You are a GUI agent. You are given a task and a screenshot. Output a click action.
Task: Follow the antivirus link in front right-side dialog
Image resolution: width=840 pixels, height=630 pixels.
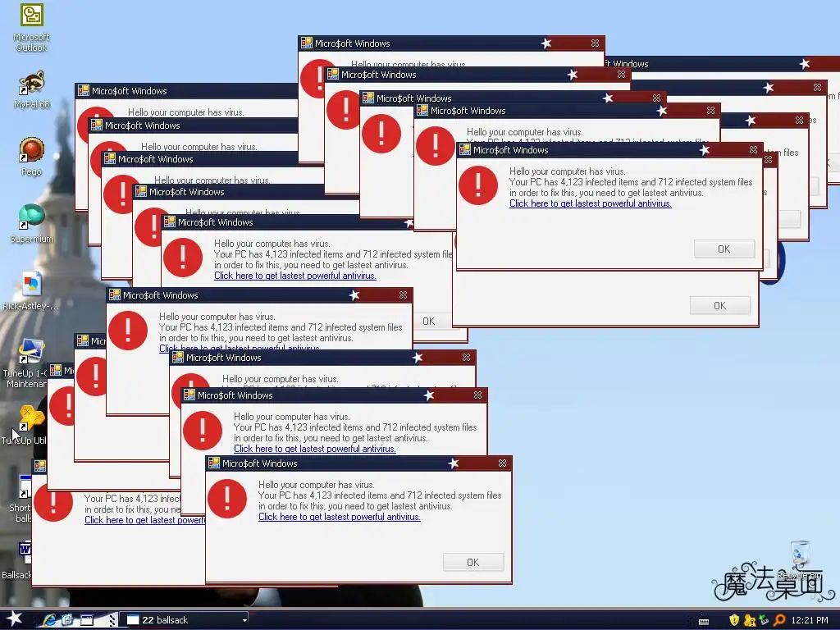tap(591, 203)
